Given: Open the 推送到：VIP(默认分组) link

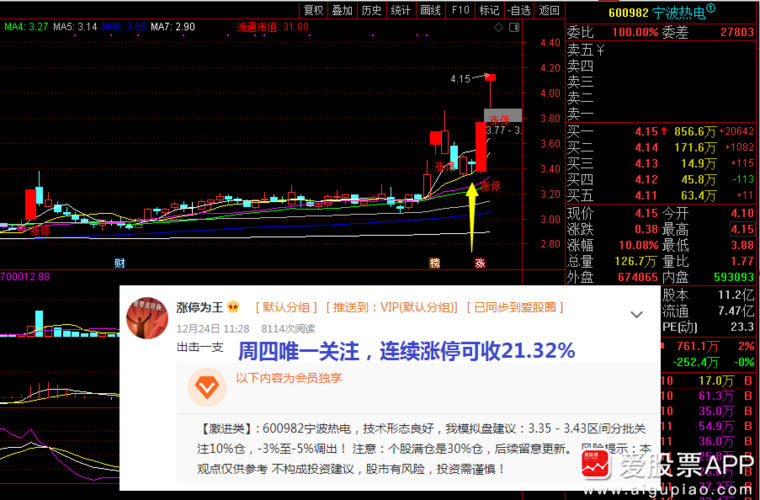Looking at the screenshot, I should click(x=392, y=307).
